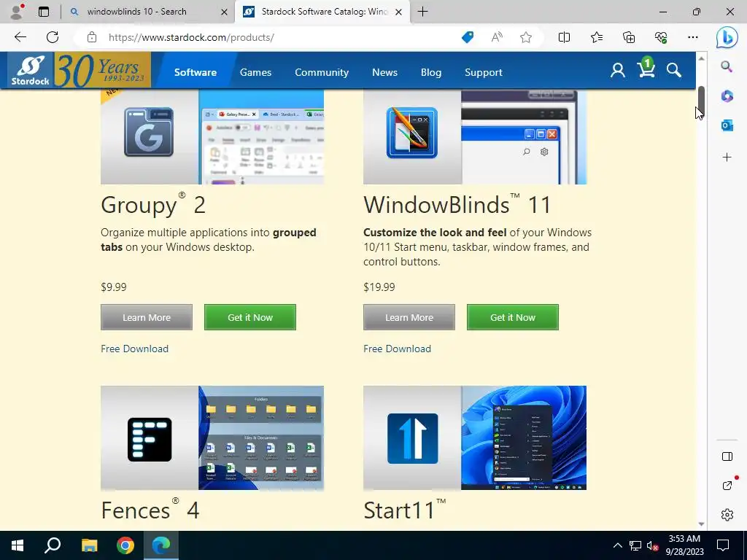
Task: Click the $19.99 WindowBlinds price
Action: click(379, 287)
